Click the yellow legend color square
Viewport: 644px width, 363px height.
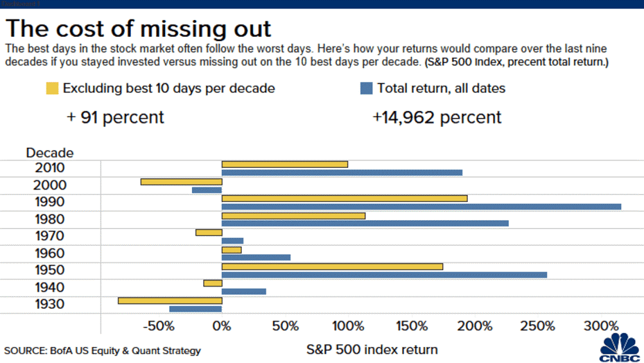pyautogui.click(x=52, y=88)
